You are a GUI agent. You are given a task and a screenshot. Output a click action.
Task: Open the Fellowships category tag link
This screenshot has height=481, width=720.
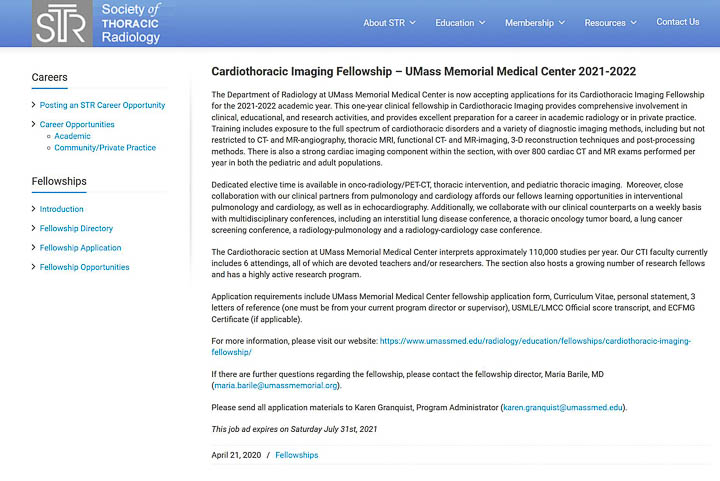point(296,455)
